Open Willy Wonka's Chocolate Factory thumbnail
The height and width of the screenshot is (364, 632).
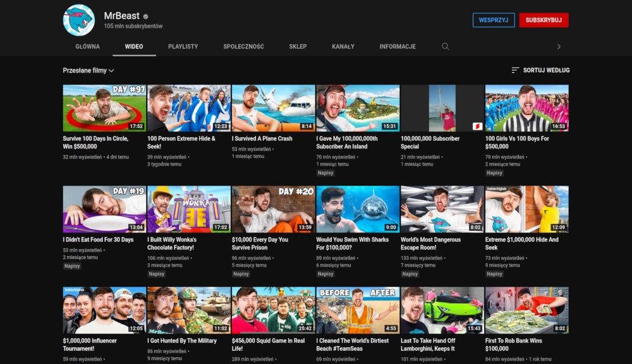(x=189, y=209)
